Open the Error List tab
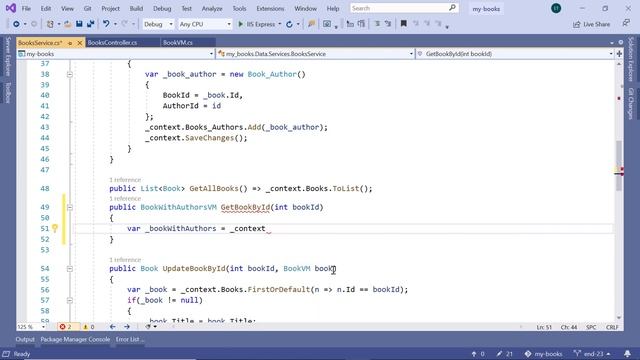The height and width of the screenshot is (360, 640). 129,340
